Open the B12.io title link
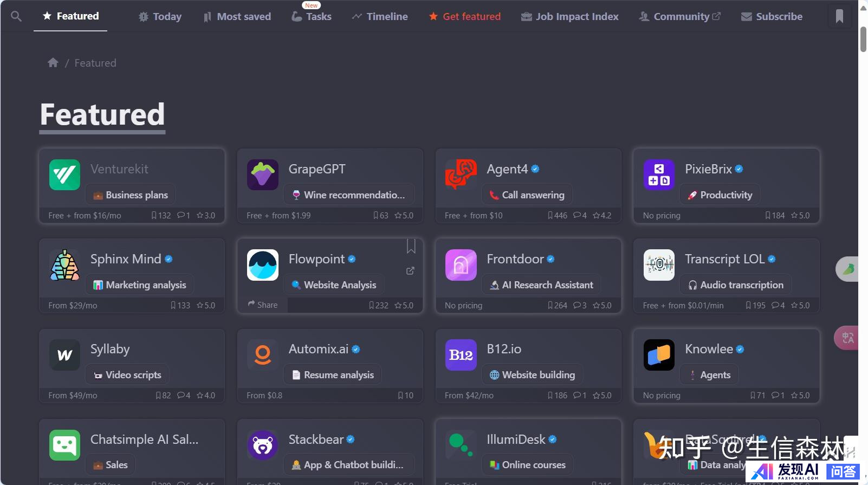This screenshot has width=868, height=485. [x=504, y=349]
